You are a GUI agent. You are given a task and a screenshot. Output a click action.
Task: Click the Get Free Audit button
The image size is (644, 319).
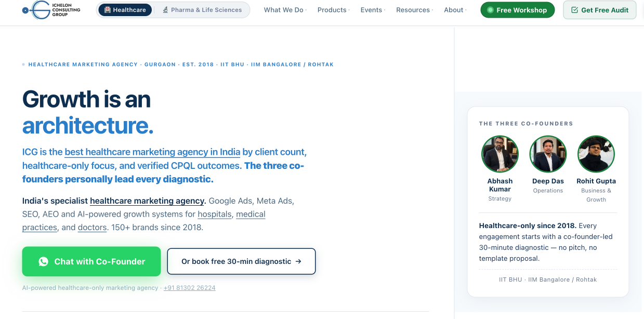coord(599,10)
